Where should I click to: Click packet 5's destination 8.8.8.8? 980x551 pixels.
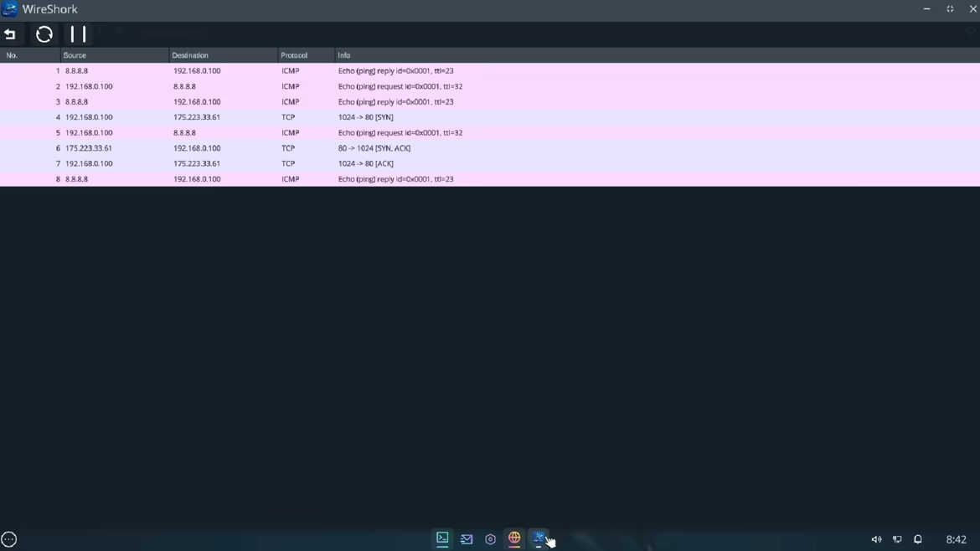(x=184, y=133)
